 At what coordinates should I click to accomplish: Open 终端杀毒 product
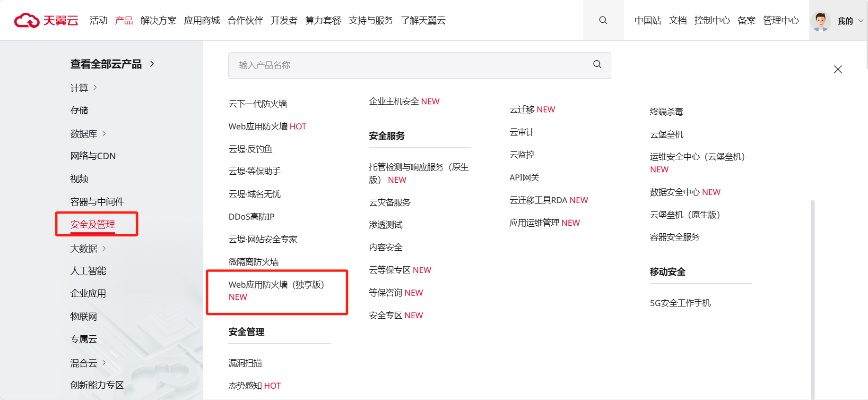coord(667,111)
